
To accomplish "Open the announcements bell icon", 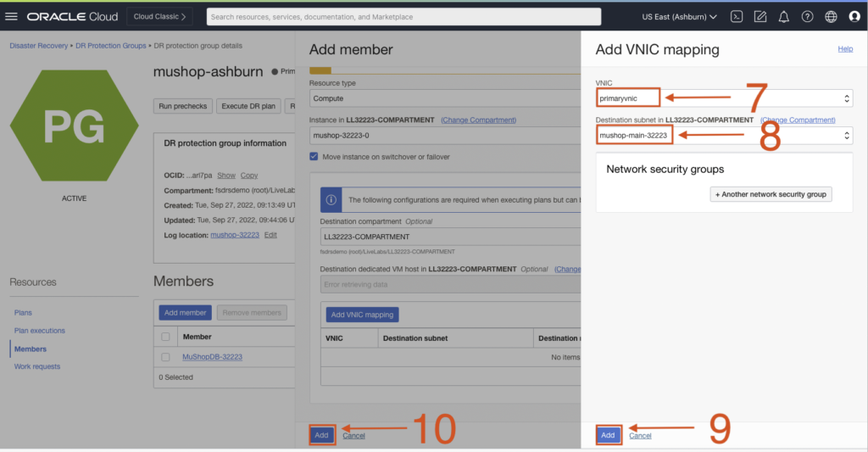I will tap(784, 16).
